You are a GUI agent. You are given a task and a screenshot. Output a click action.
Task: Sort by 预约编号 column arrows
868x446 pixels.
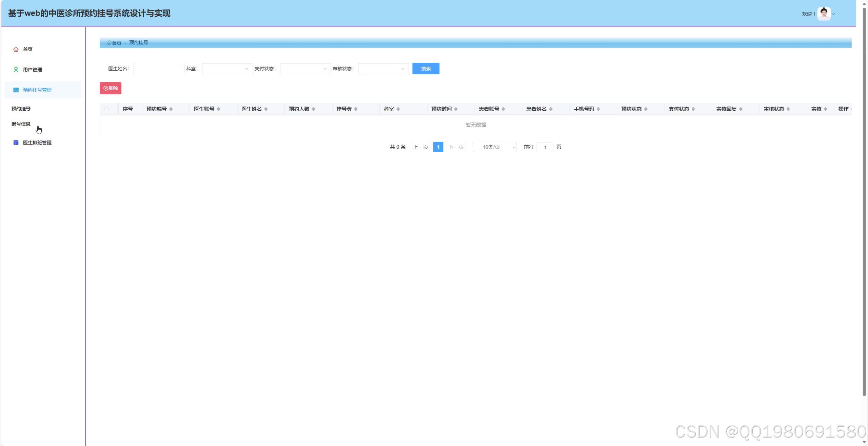171,109
